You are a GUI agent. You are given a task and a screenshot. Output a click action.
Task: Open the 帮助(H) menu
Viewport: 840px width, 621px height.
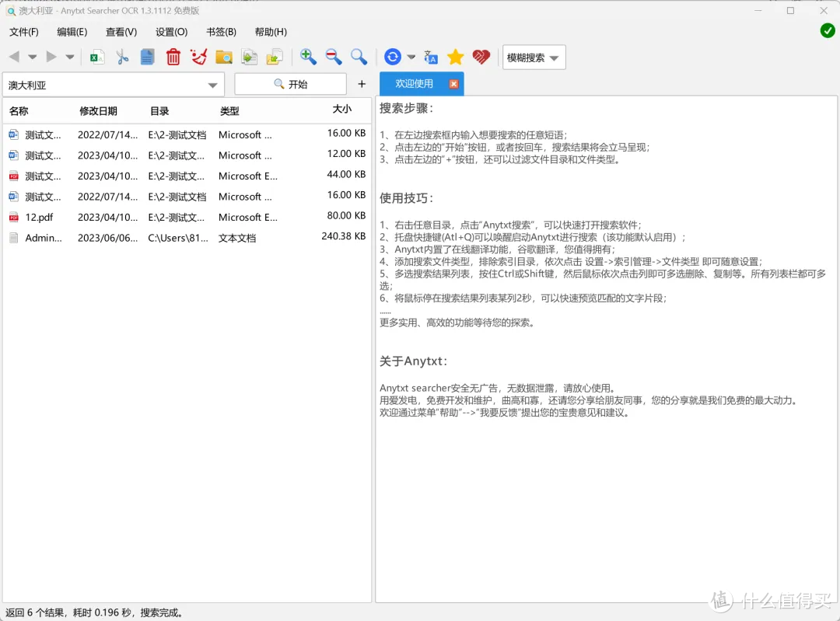pos(271,32)
